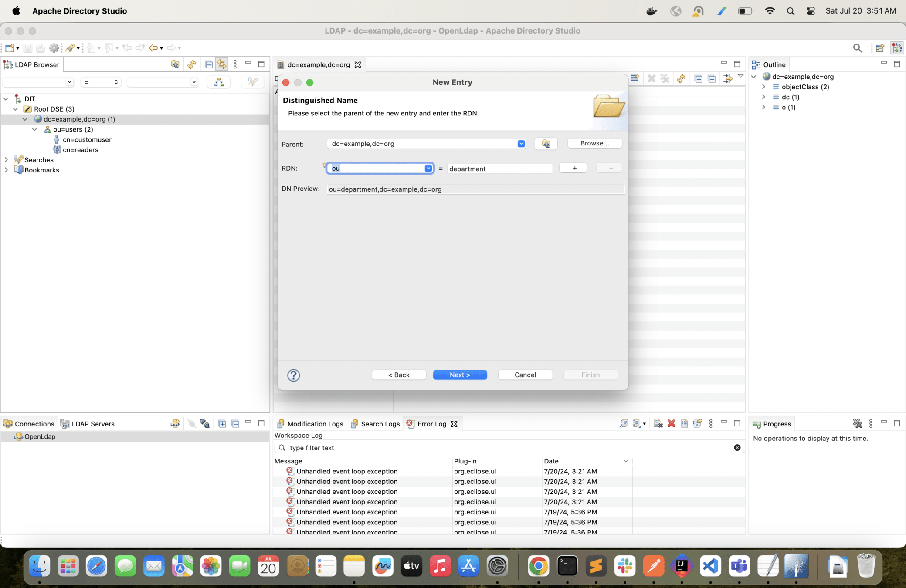Click Collapse All icon in LDAP Browser

pos(209,64)
